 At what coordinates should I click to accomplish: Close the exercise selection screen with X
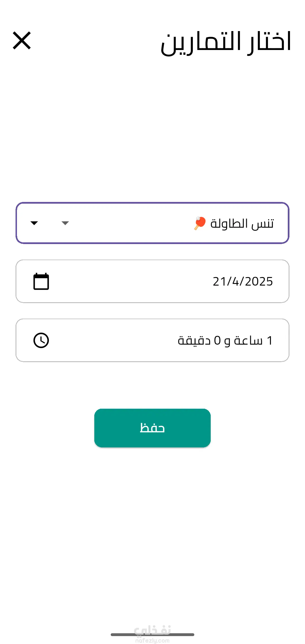(x=22, y=40)
